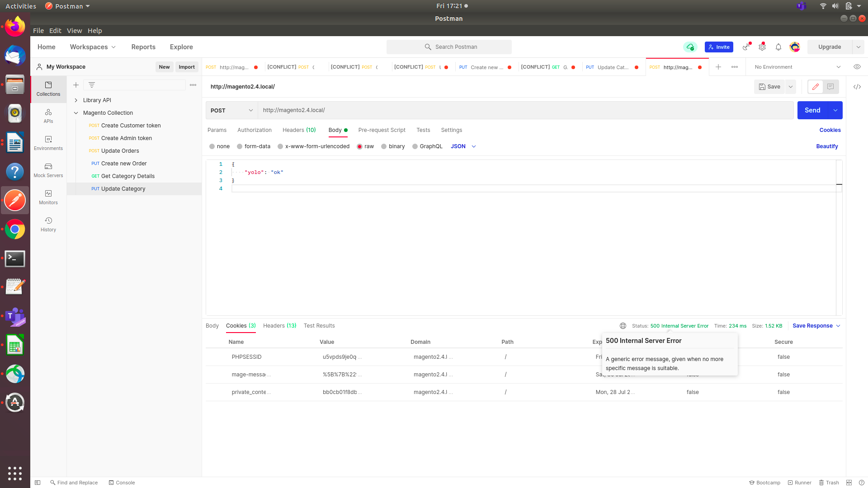Open Firefox from the dock
Image resolution: width=868 pixels, height=488 pixels.
click(15, 27)
